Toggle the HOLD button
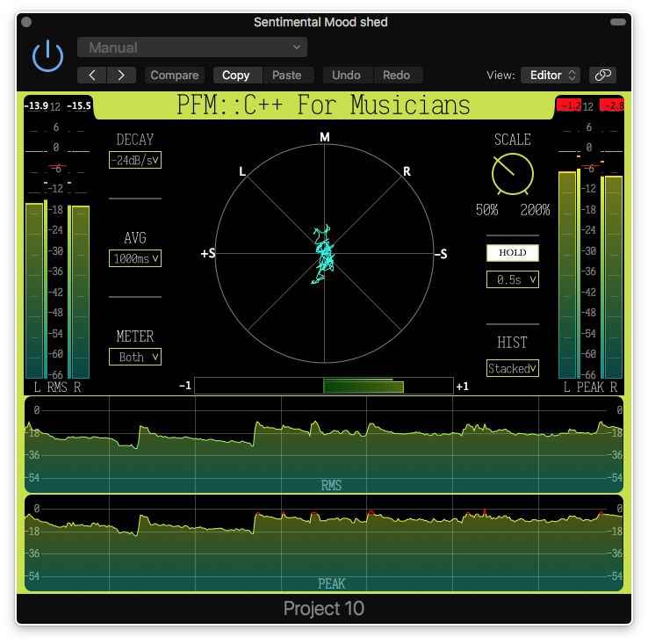This screenshot has height=644, width=648. point(513,253)
